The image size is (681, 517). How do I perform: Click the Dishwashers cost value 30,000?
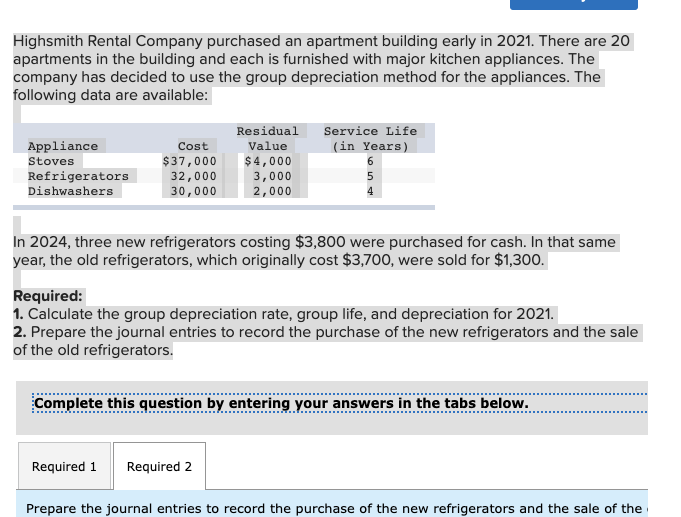[x=193, y=191]
